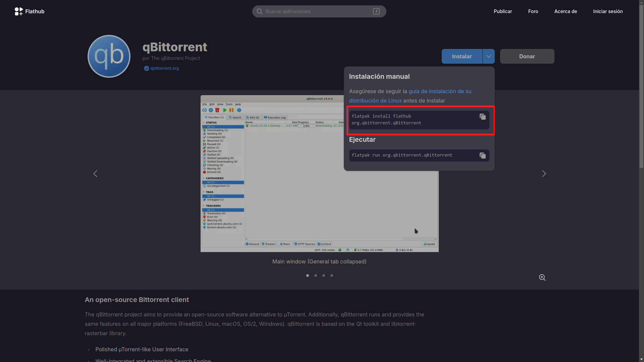The width and height of the screenshot is (644, 362).
Task: Focus the Buscar aplicaciones search field
Action: coord(319,11)
